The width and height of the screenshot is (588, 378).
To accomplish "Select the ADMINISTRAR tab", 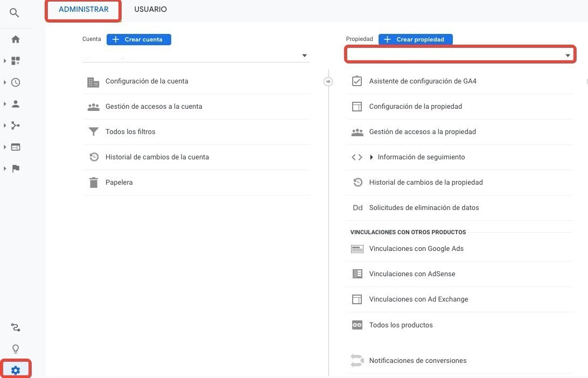I will click(x=83, y=9).
